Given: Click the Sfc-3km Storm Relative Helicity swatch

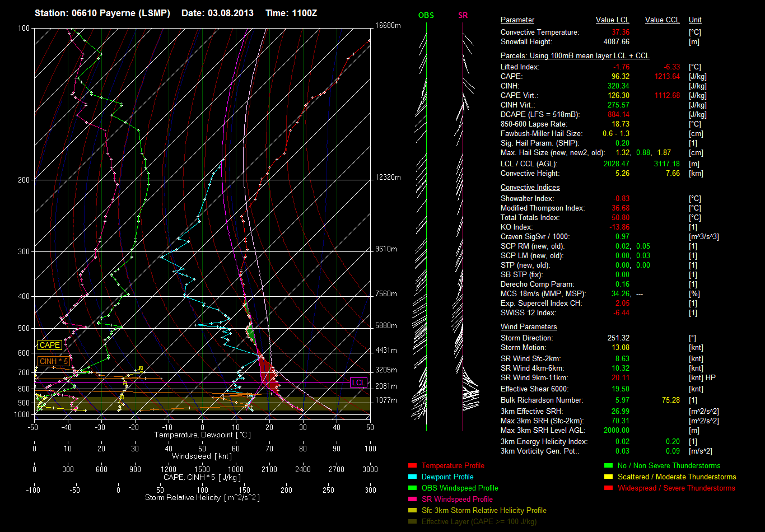Looking at the screenshot, I should [412, 510].
